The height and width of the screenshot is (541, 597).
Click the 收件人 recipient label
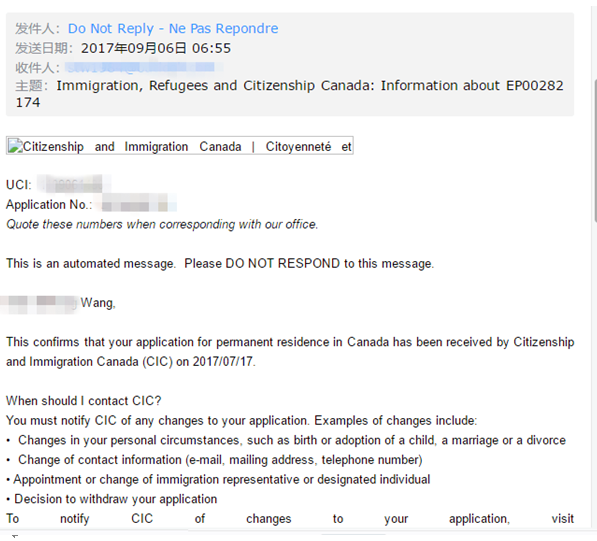pos(38,68)
